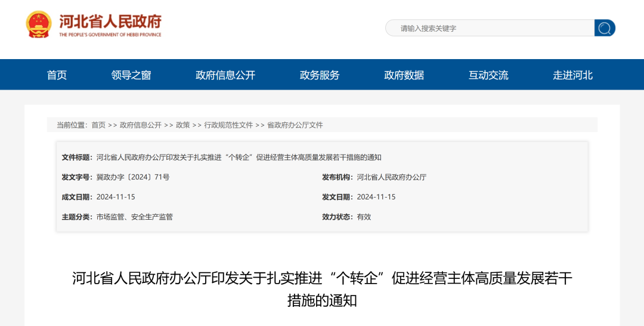Open the 首页 navigation menu item
The height and width of the screenshot is (326, 644).
(x=57, y=75)
